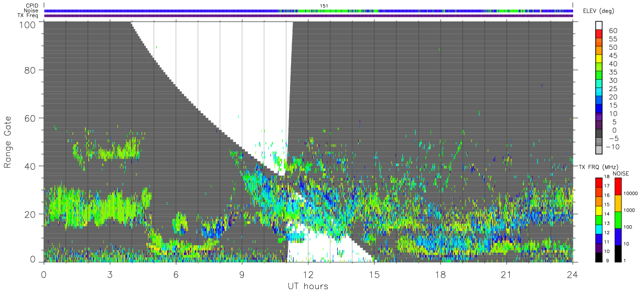The width and height of the screenshot is (644, 297).
Task: Click the NOISE legend title
Action: pyautogui.click(x=621, y=173)
